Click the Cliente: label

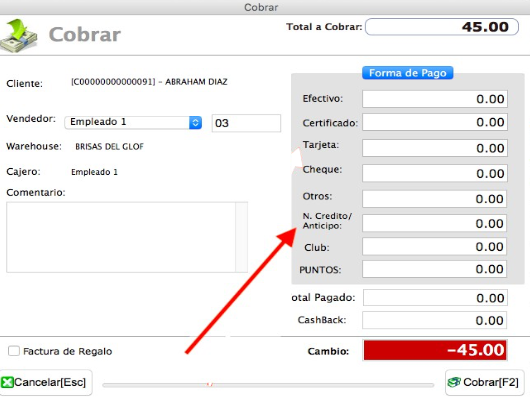tap(24, 84)
